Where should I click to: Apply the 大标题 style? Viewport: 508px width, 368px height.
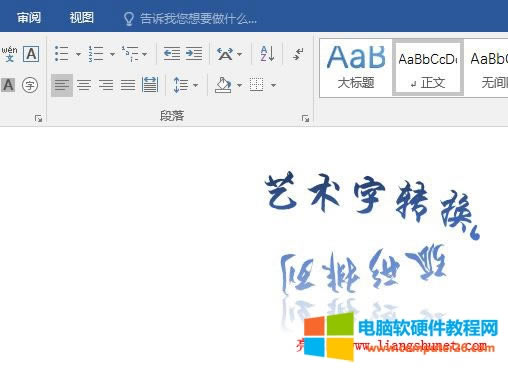356,68
